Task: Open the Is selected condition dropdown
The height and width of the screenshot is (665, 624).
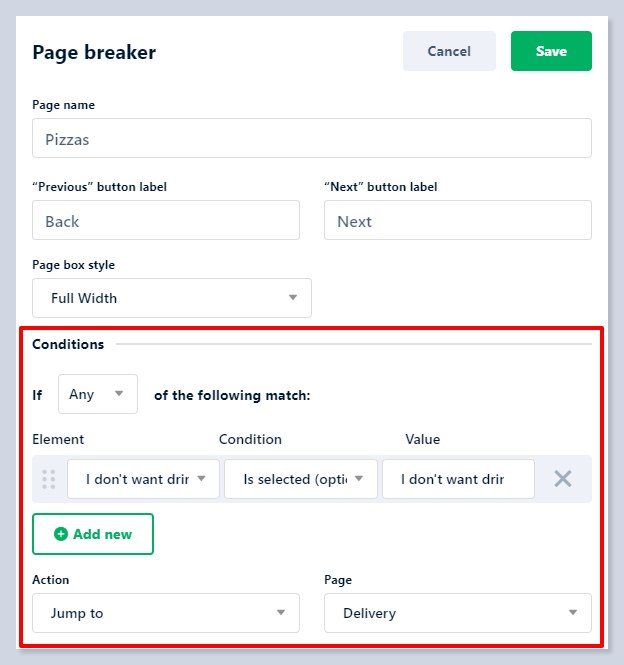Action: point(300,479)
